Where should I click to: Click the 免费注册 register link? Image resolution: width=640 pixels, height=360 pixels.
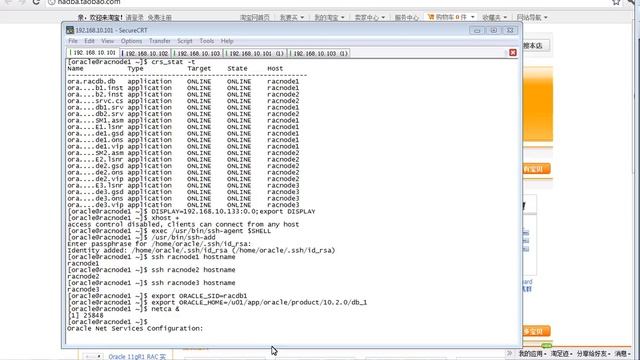[x=159, y=18]
